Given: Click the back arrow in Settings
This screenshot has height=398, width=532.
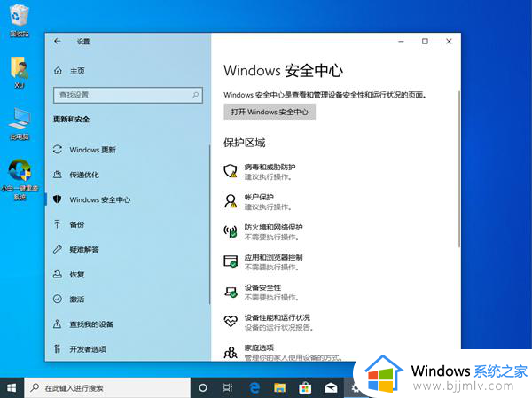Looking at the screenshot, I should point(58,41).
